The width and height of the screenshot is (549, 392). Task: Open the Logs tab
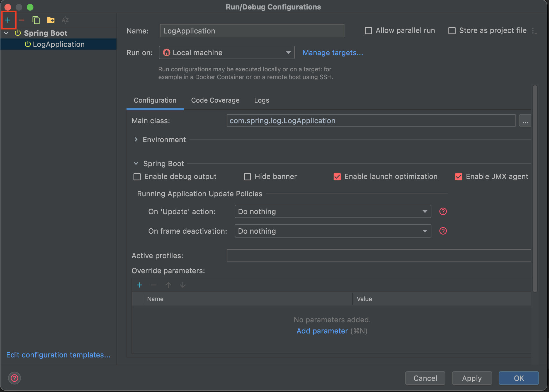[261, 100]
